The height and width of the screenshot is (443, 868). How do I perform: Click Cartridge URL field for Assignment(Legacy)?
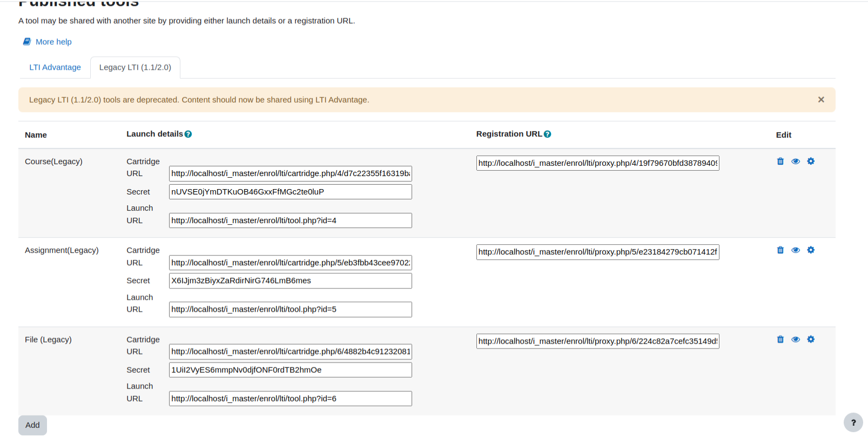pos(291,263)
